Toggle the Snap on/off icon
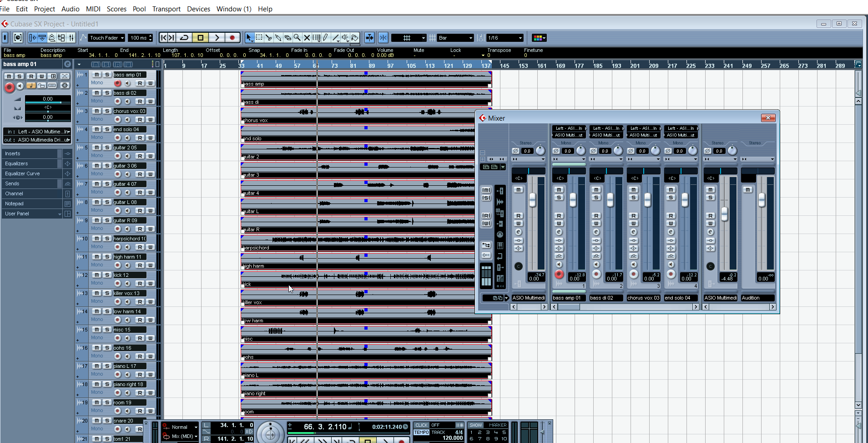The width and height of the screenshot is (868, 443). click(383, 38)
